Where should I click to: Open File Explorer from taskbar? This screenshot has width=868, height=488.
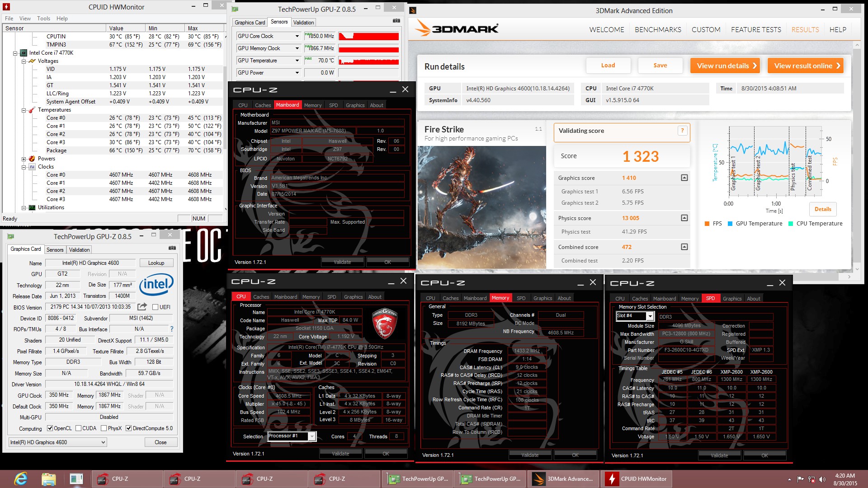48,479
